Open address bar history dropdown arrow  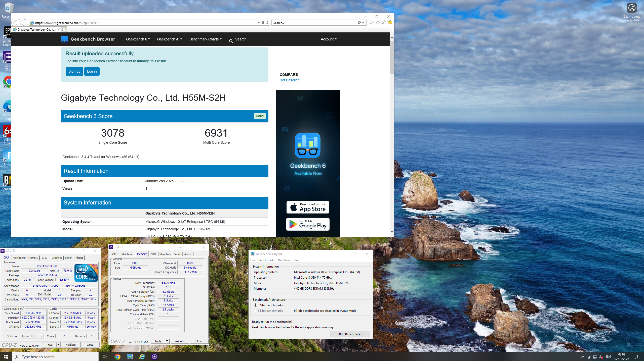[259, 23]
